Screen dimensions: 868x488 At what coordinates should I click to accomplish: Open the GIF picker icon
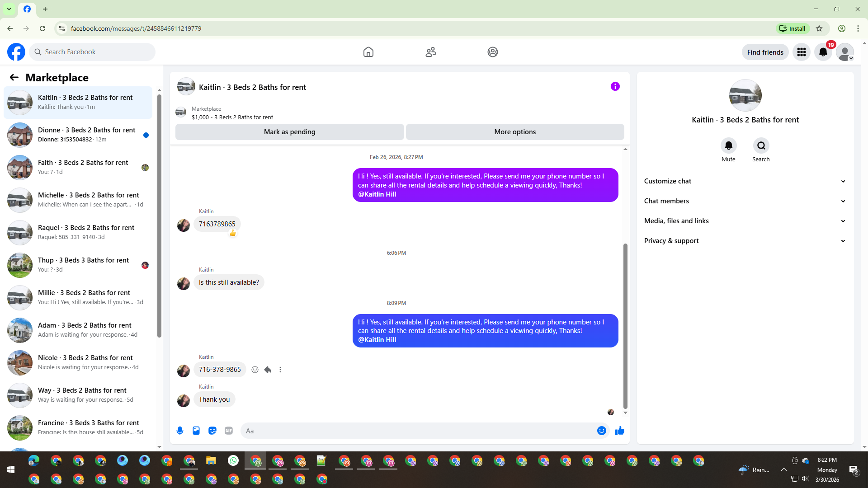(229, 431)
